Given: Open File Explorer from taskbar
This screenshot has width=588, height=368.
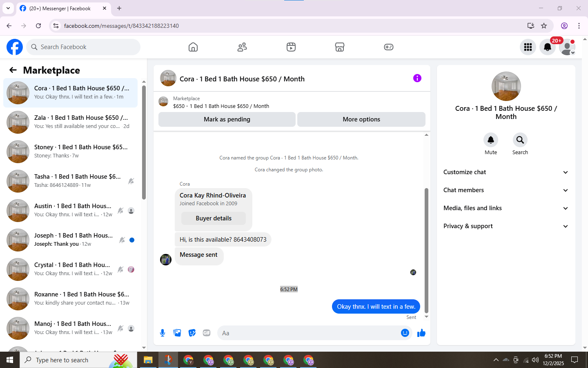Looking at the screenshot, I should tap(148, 360).
